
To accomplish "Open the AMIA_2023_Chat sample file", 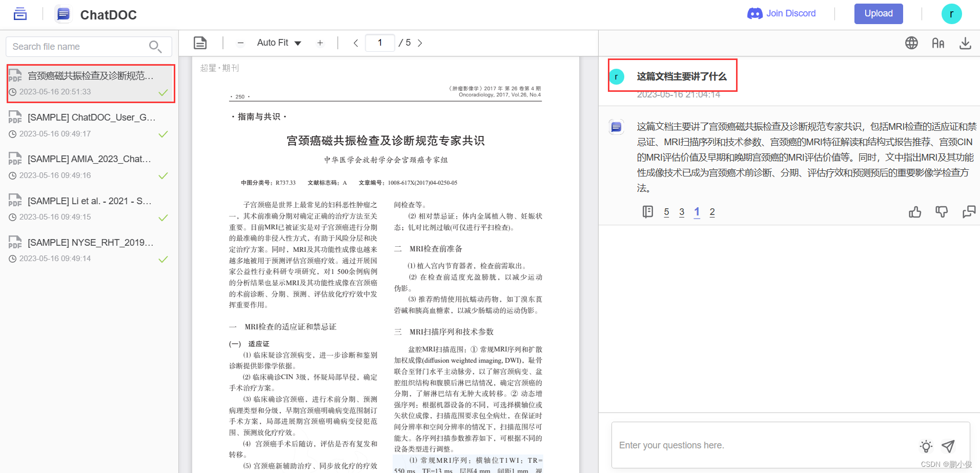I will click(88, 167).
